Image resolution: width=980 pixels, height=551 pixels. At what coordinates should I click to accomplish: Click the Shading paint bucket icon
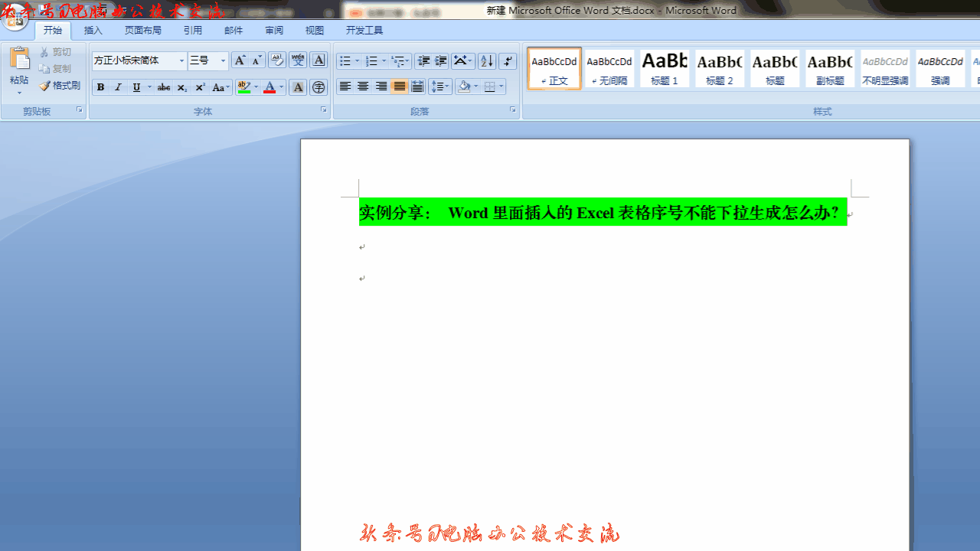(x=464, y=87)
